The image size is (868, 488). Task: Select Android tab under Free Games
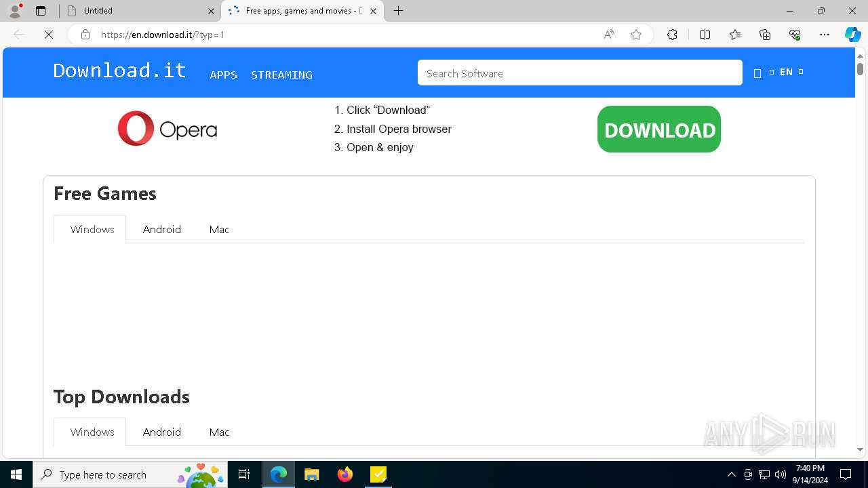tap(162, 229)
